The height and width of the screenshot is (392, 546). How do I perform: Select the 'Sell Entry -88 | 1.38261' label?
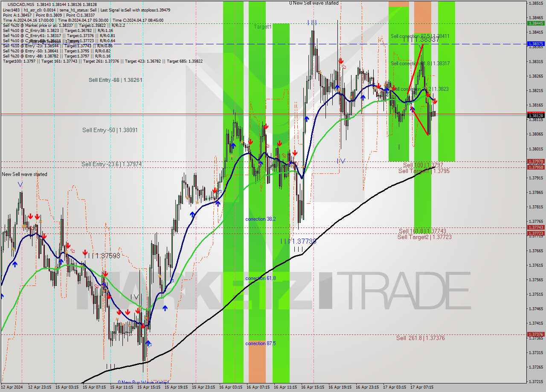116,80
